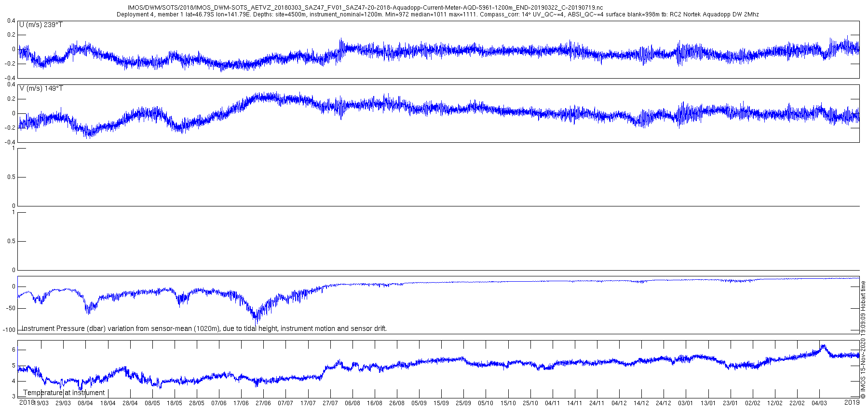Click the 'Deployment 4, member 1' subtitle line

437,14
